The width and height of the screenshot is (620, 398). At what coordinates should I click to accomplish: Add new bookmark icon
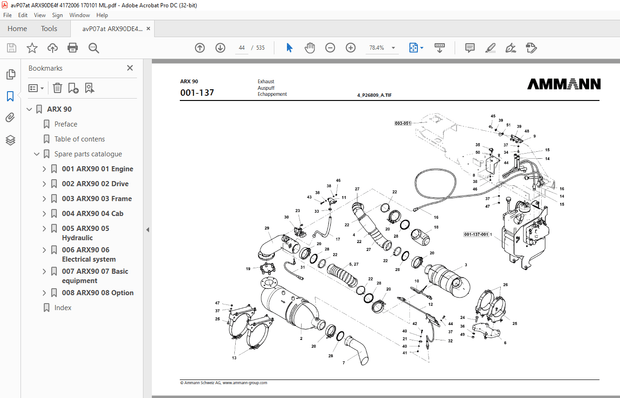coord(73,88)
